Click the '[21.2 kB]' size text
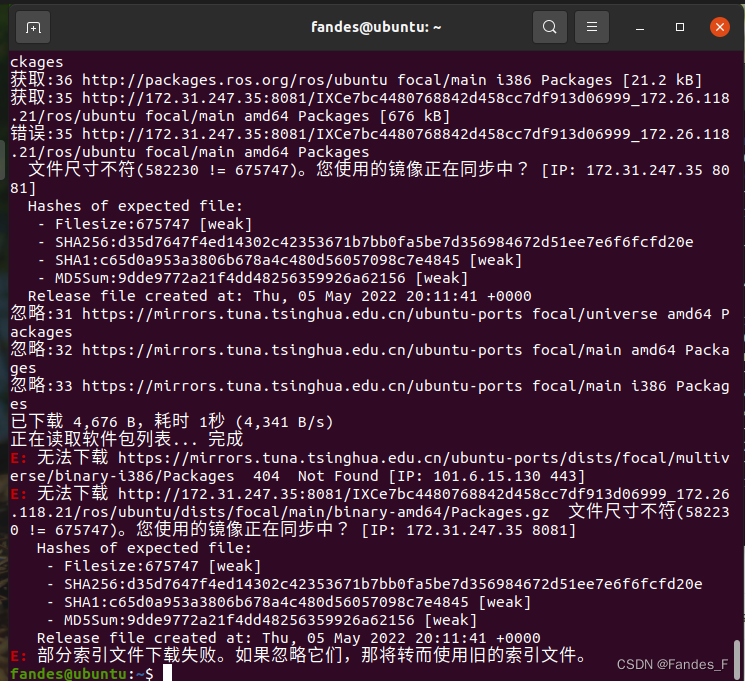 pos(662,80)
